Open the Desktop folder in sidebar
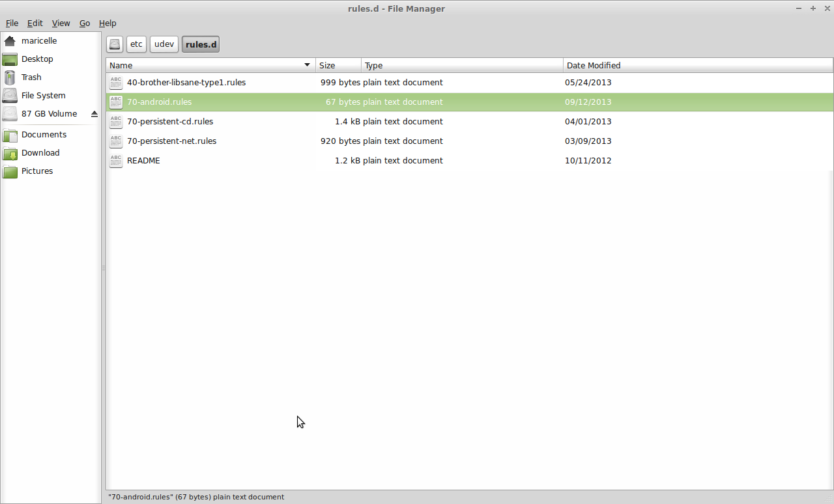834x504 pixels. (38, 59)
